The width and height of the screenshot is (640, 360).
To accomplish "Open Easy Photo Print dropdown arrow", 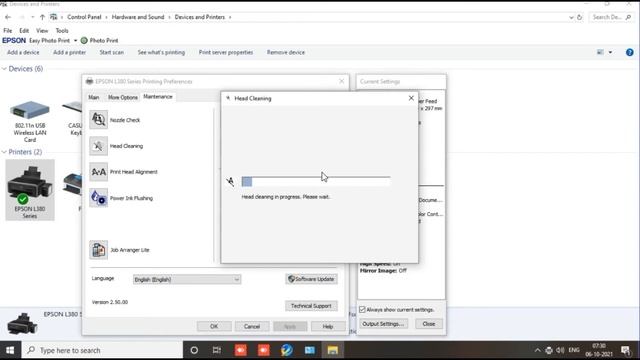I will click(75, 40).
